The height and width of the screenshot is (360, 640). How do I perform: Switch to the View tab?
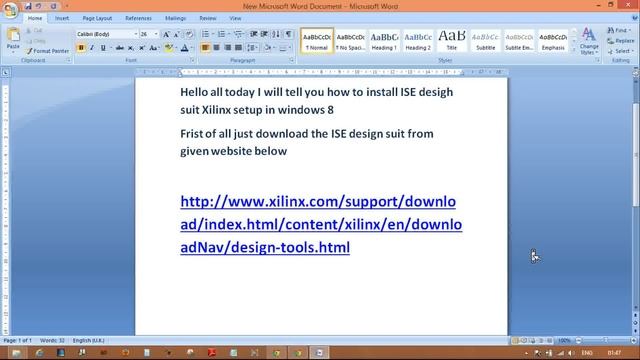coord(235,18)
